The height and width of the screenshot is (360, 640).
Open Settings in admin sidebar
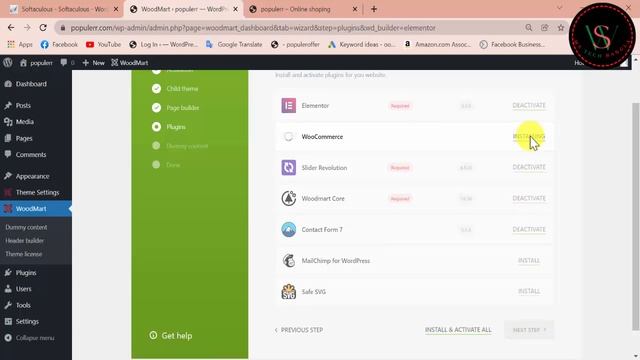point(27,322)
